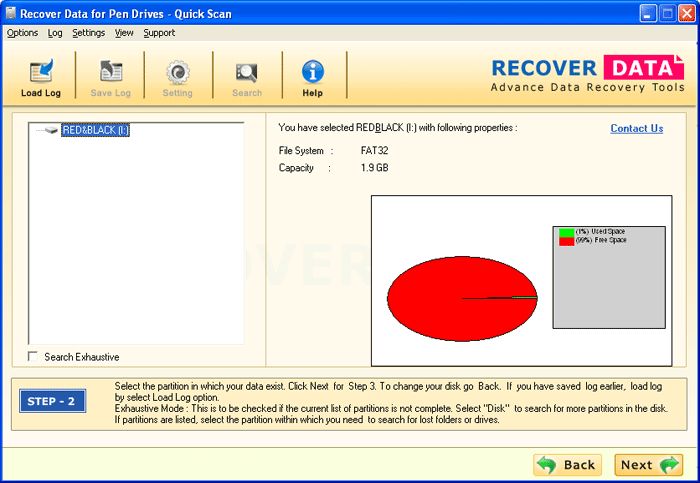Click the 'Capacity' label
Viewport: 700px width, 483px height.
[x=296, y=168]
